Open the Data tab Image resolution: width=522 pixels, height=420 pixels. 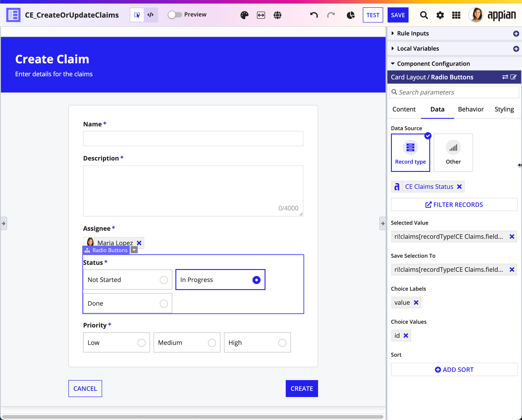437,109
